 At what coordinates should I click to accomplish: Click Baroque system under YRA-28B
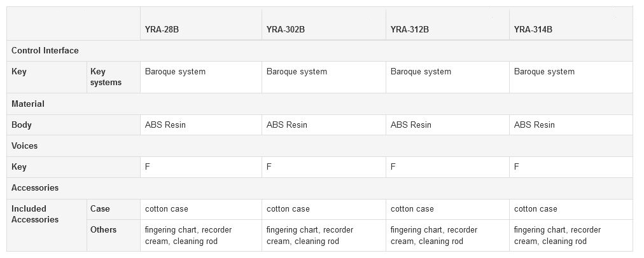pyautogui.click(x=175, y=71)
